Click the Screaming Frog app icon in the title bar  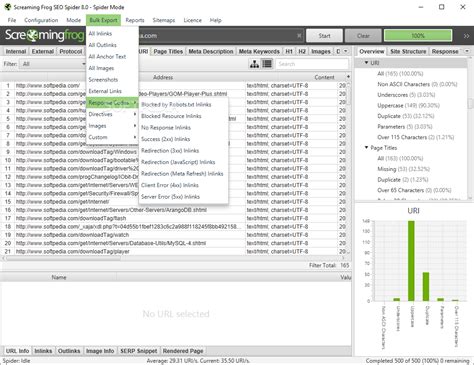point(7,7)
